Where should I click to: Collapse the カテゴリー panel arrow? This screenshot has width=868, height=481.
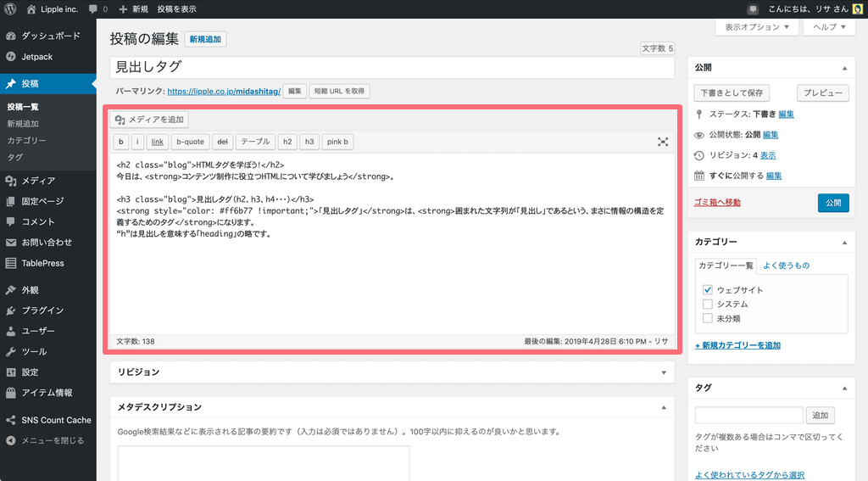click(x=845, y=242)
